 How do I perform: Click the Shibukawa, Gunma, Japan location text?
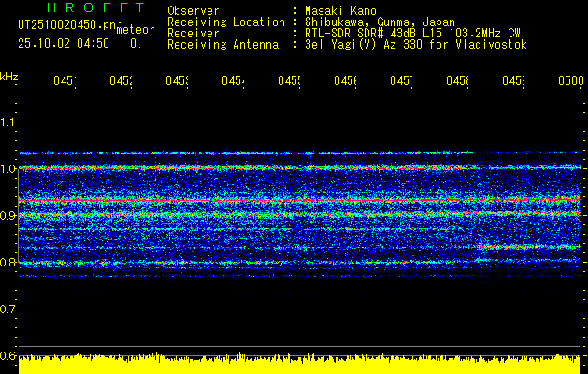(380, 22)
